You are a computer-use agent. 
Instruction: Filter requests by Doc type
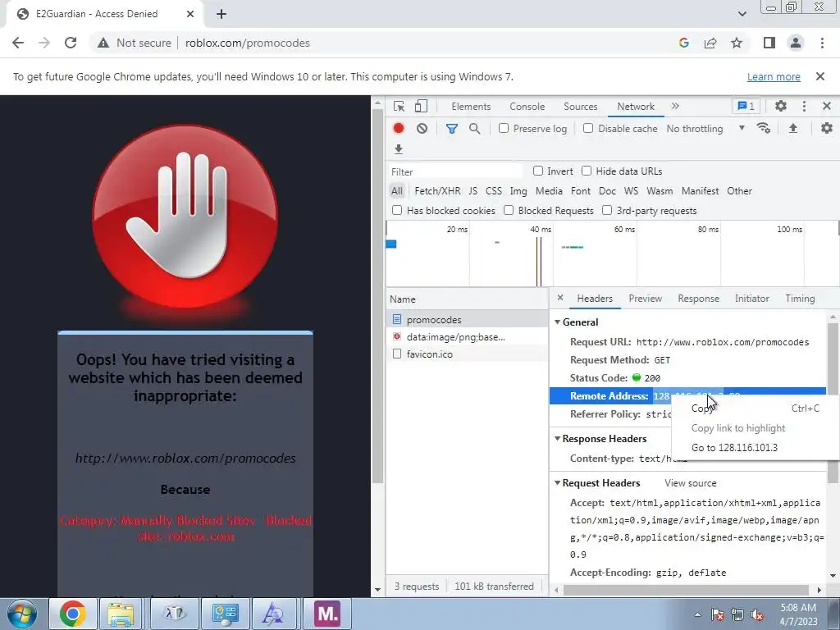coord(607,191)
